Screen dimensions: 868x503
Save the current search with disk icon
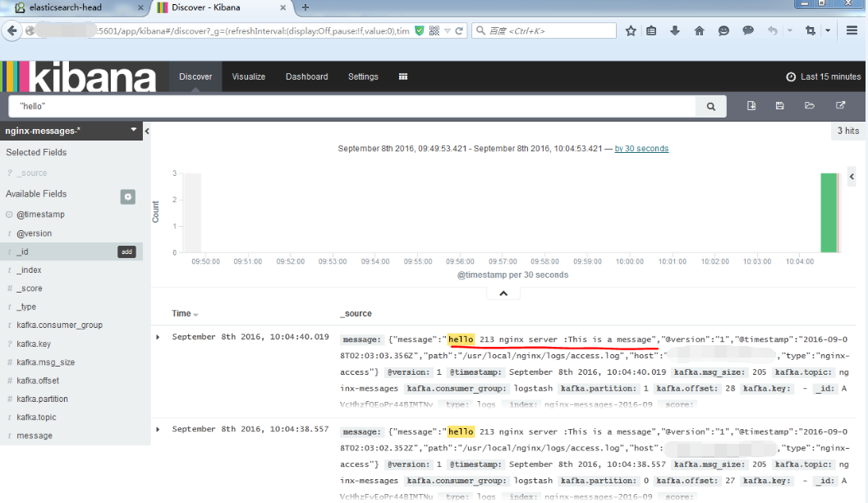(x=779, y=105)
